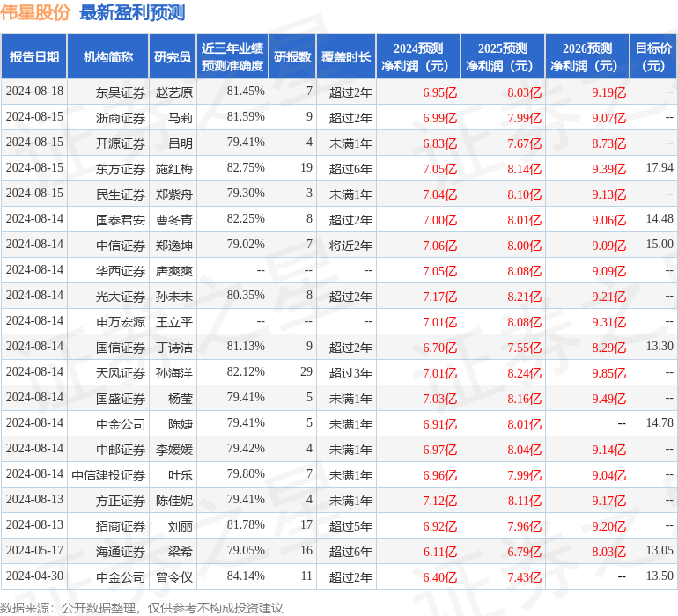Click the 机构简称 column header

108,57
